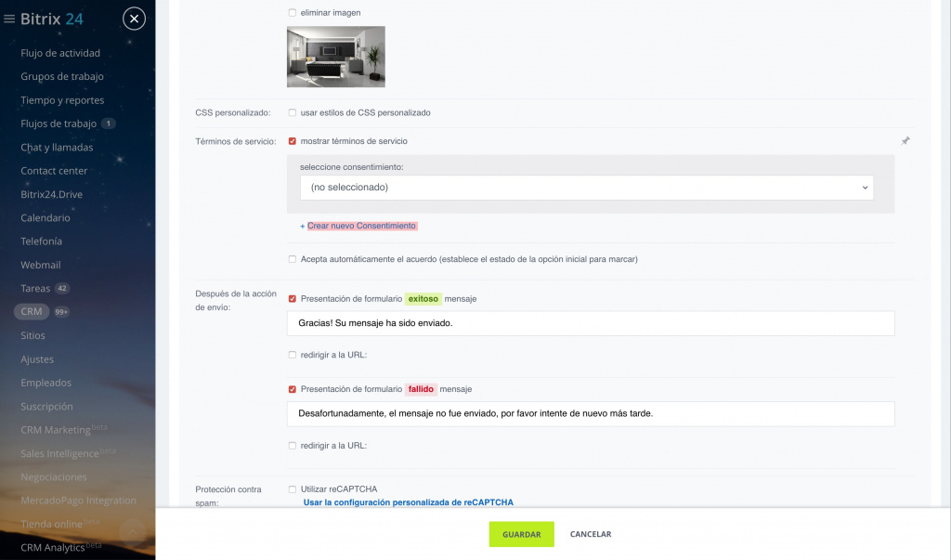Viewport: 951px width, 560px height.
Task: Open 'Flujo de actividad' in sidebar
Action: 60,54
